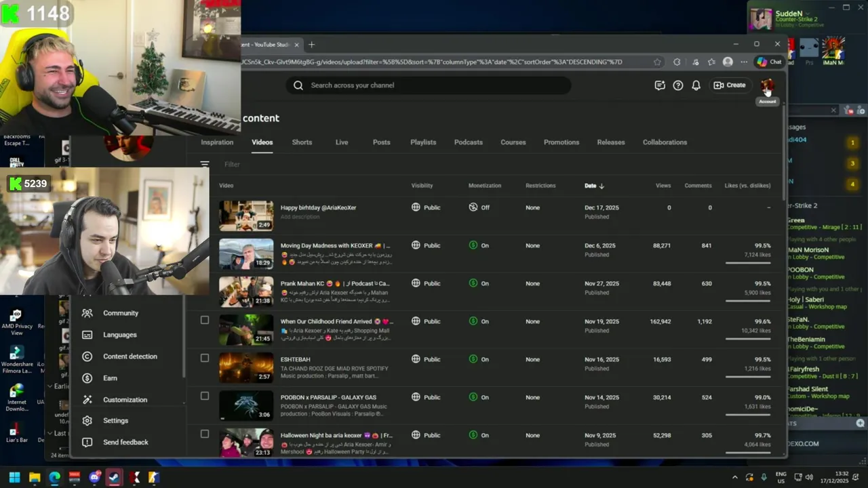Click the Content detection copyright icon
868x488 pixels.
pyautogui.click(x=87, y=357)
